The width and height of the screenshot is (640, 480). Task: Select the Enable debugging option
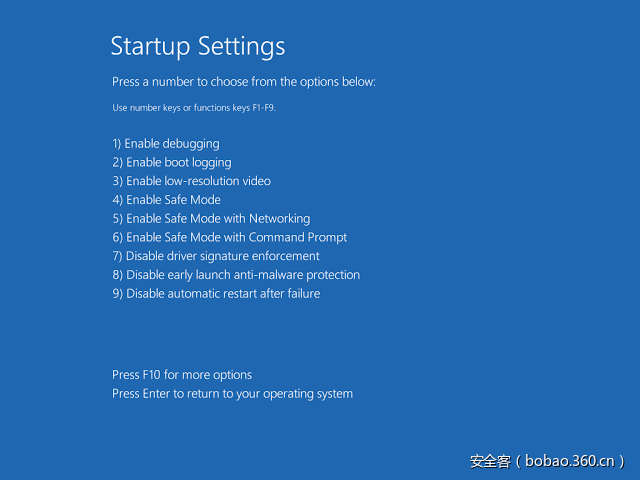point(166,144)
